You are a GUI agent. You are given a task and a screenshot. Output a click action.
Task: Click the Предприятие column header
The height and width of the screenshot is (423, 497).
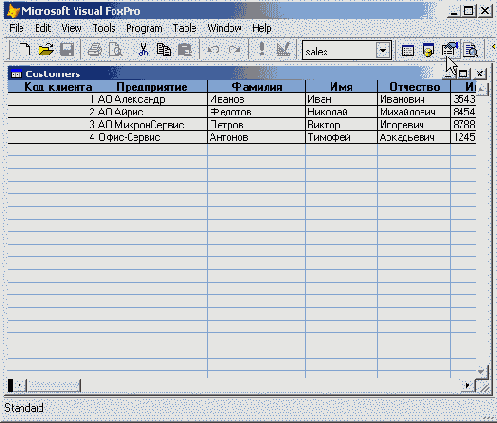pyautogui.click(x=152, y=87)
